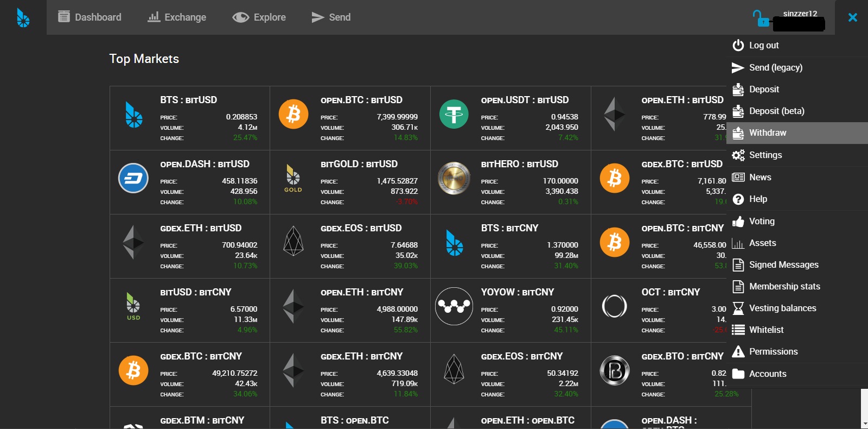Click the EOS logo for GDEX.EOS : bitCNY

tap(454, 369)
